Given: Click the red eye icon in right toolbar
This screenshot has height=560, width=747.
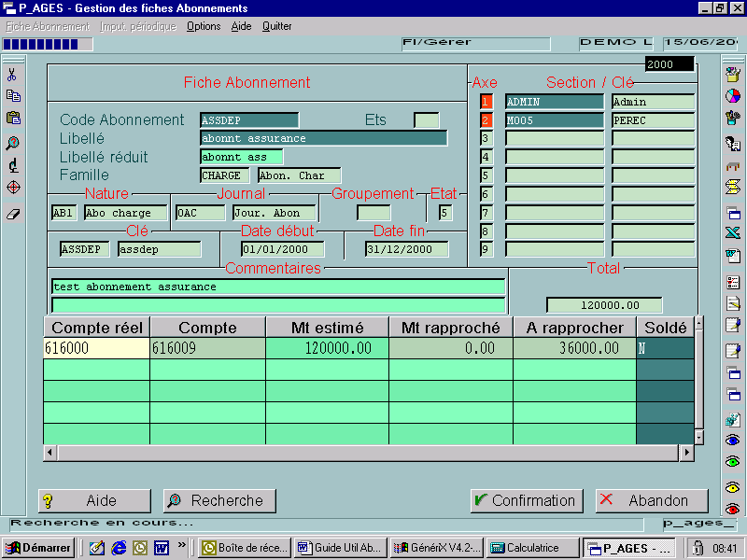Looking at the screenshot, I should point(733,509).
